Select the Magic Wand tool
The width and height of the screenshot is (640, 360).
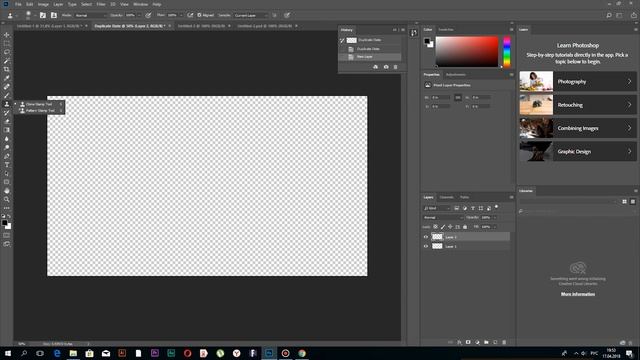(7, 61)
